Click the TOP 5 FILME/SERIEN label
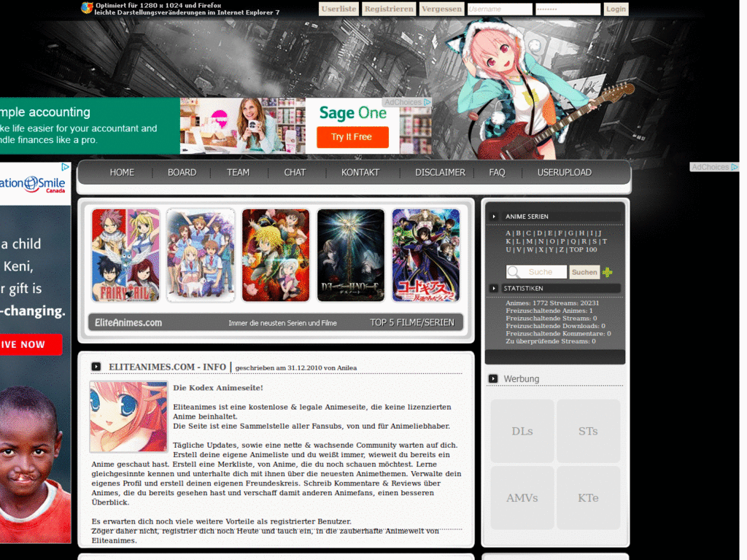This screenshot has width=747, height=560. [x=412, y=322]
